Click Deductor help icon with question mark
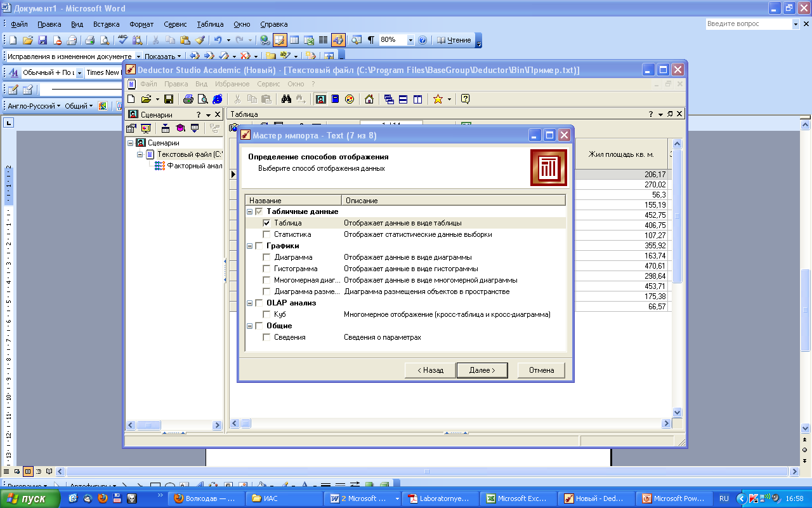 click(465, 99)
